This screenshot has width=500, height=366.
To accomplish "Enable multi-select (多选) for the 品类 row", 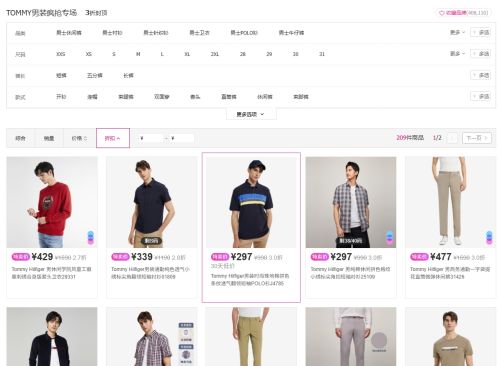I will (x=481, y=33).
